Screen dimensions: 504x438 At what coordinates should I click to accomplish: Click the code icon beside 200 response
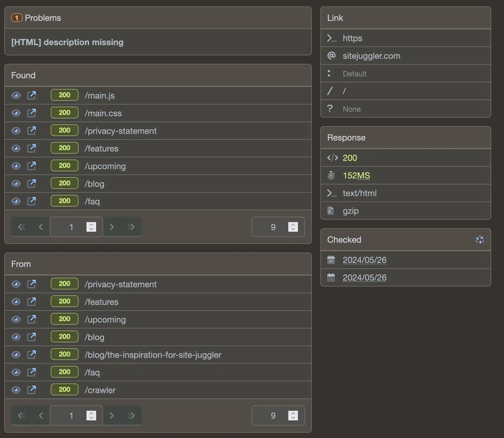pos(332,158)
